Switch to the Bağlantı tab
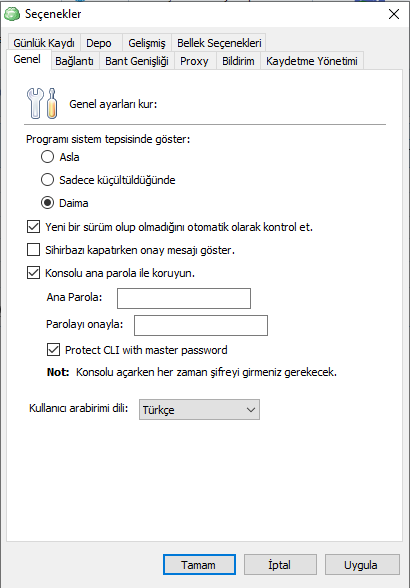410x588 pixels. pyautogui.click(x=74, y=61)
